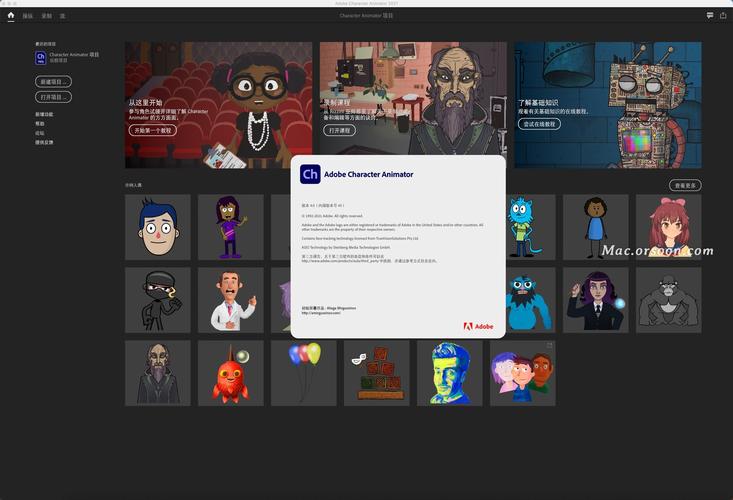Open the 提供反馈 (Provide feedback) link
Screen dimensions: 733x500
(x=44, y=143)
